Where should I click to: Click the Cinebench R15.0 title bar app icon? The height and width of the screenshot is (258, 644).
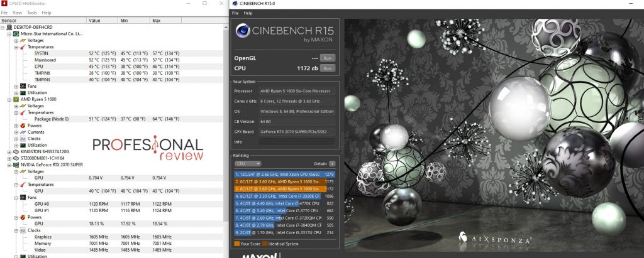click(235, 4)
